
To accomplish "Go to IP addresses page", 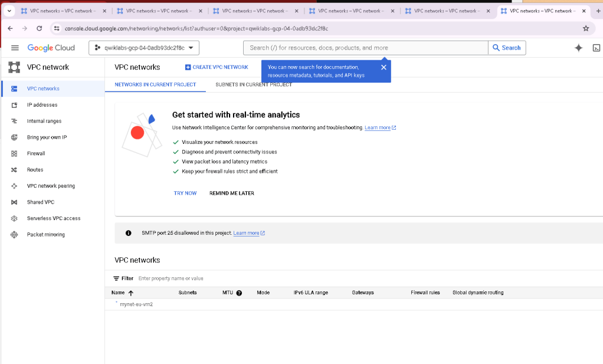I will 42,105.
